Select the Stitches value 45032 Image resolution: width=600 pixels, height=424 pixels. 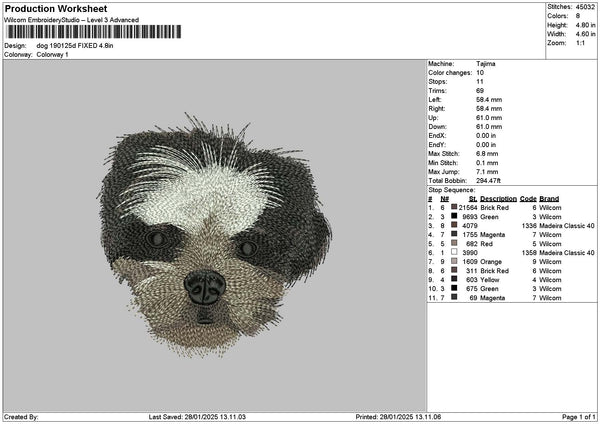(x=586, y=6)
